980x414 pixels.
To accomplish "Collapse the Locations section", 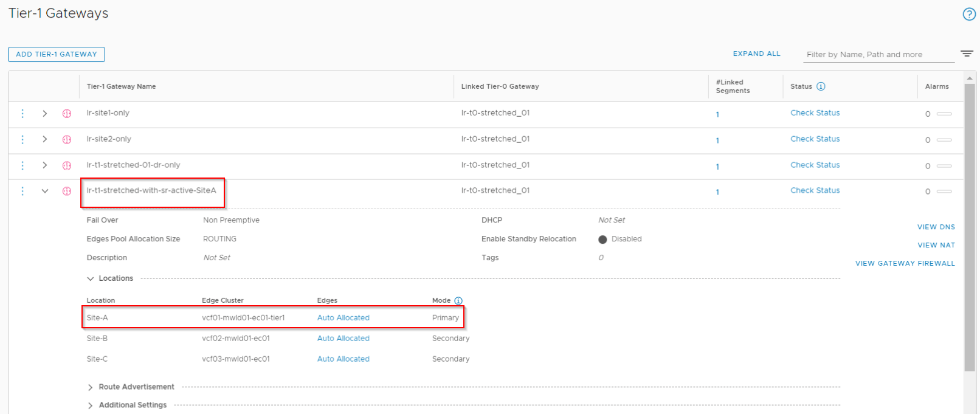I will [x=91, y=279].
